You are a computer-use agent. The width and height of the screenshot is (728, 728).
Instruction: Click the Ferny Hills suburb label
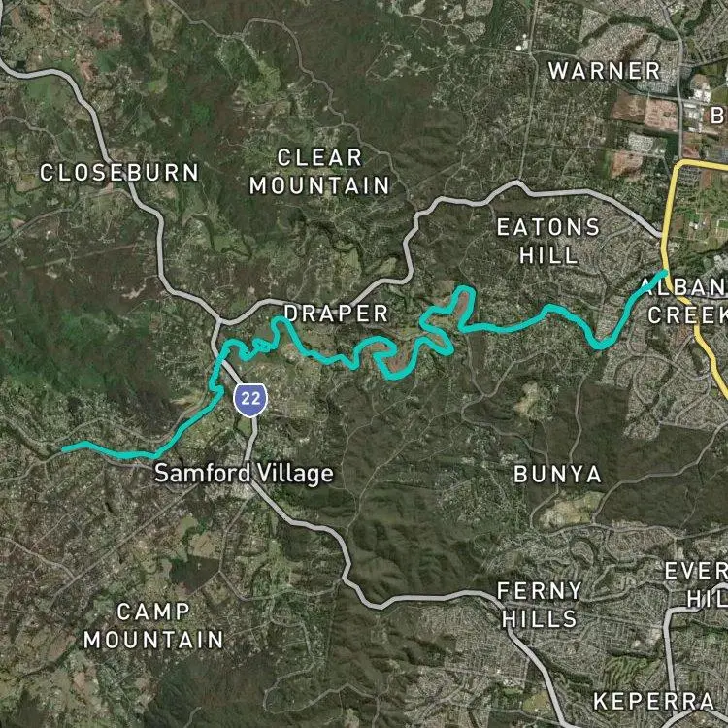pos(540,605)
